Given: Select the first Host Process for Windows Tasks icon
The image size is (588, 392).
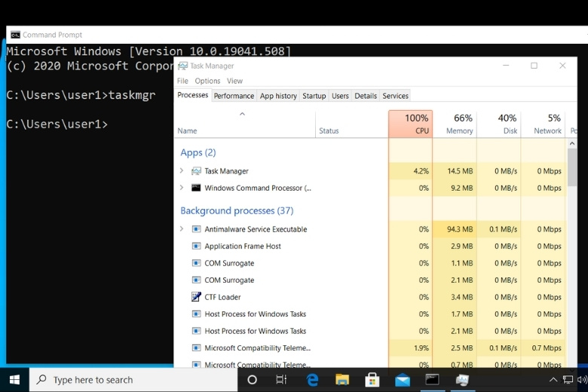Looking at the screenshot, I should (x=196, y=314).
